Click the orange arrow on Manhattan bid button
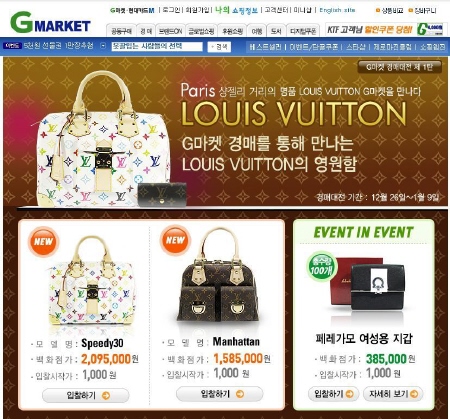The width and height of the screenshot is (450, 419). 240,394
